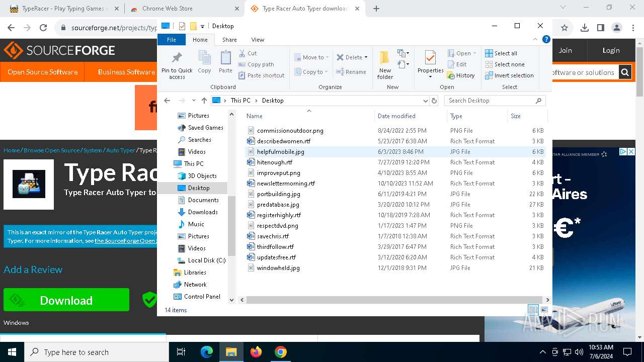Image resolution: width=644 pixels, height=362 pixels.
Task: Switch to the View ribbon tab
Action: (258, 40)
